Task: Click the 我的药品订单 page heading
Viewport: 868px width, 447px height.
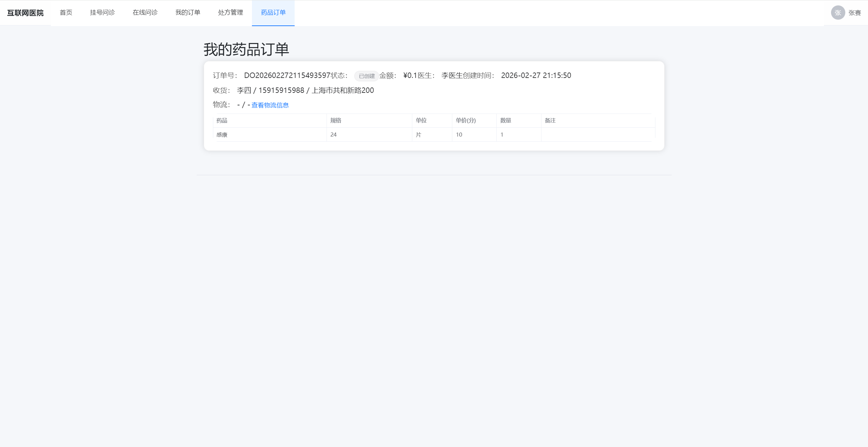Action: (246, 49)
